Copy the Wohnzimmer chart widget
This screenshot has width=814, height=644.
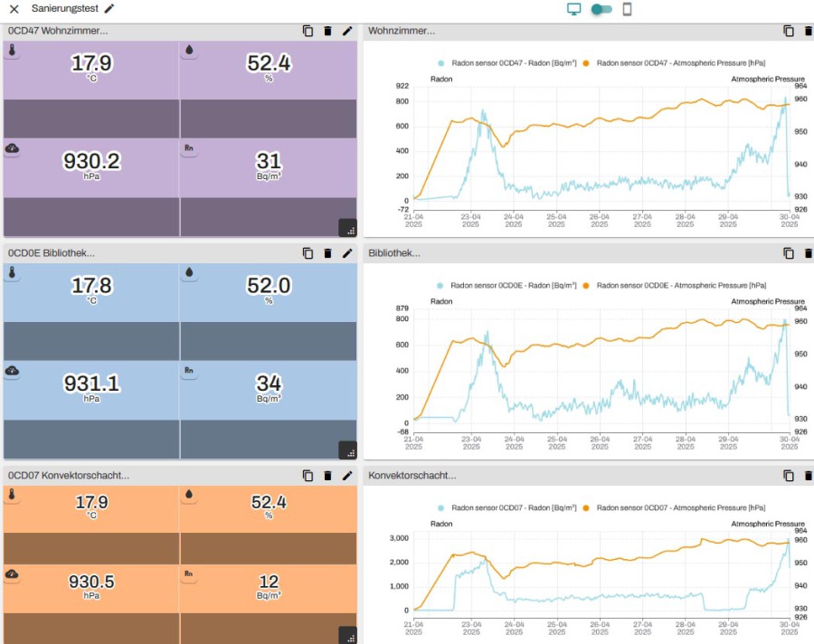pyautogui.click(x=789, y=31)
